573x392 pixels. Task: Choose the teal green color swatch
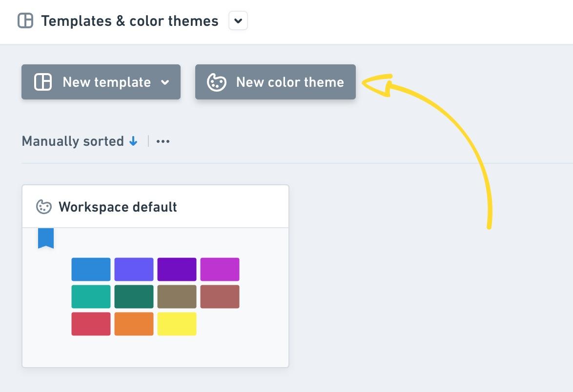[91, 297]
